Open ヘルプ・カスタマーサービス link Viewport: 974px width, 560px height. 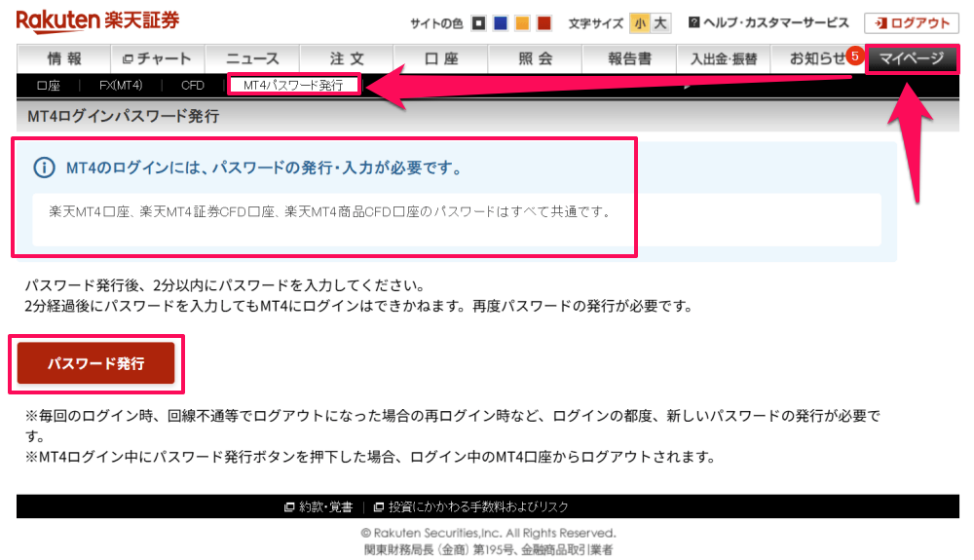(776, 23)
